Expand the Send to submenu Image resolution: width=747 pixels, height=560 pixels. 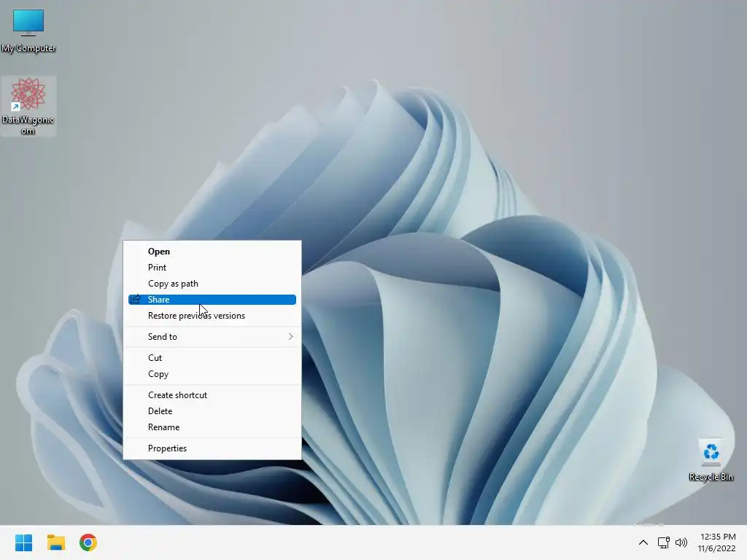212,337
